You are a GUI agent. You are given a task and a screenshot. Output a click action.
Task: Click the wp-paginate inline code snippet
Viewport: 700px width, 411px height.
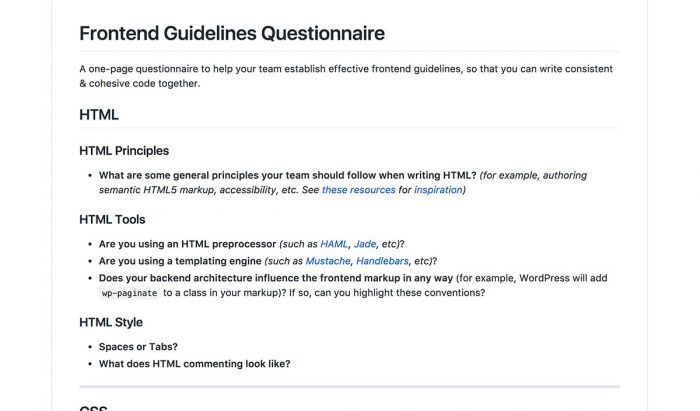click(129, 293)
